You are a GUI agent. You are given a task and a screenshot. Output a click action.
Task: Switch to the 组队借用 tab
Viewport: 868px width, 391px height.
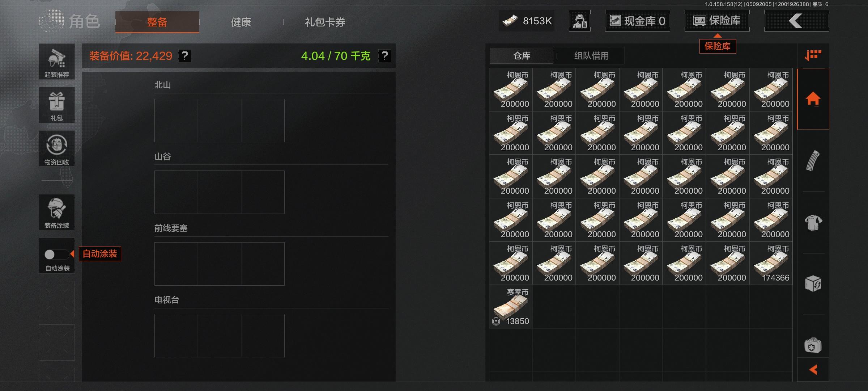coord(591,56)
